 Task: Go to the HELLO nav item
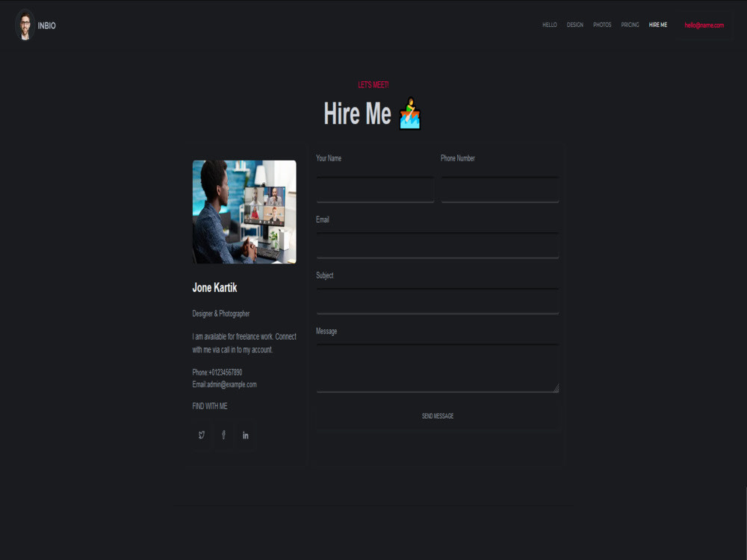(x=549, y=25)
